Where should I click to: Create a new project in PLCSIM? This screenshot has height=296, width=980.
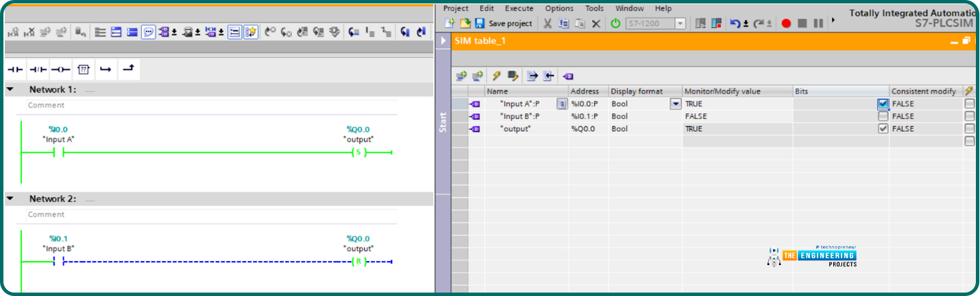451,23
